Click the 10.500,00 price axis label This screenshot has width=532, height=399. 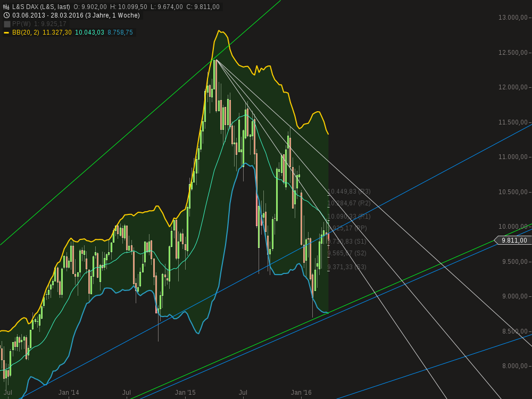(513, 192)
